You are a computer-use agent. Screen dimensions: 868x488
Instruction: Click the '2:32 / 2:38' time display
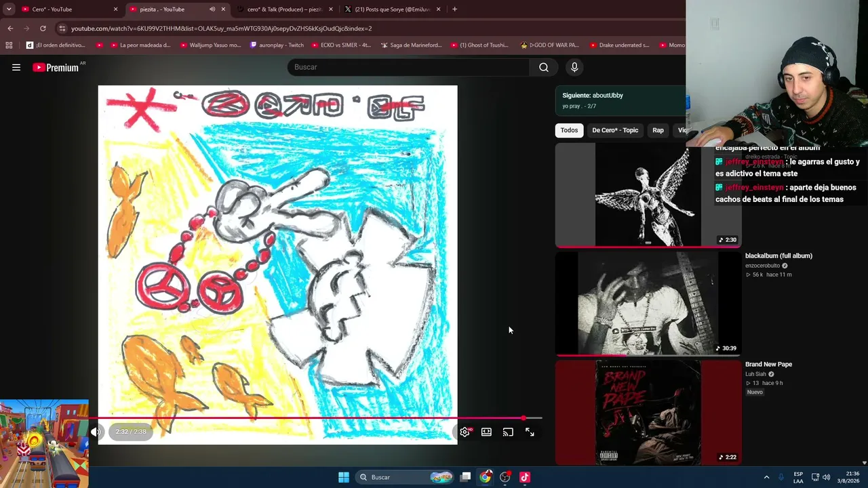[x=131, y=432]
